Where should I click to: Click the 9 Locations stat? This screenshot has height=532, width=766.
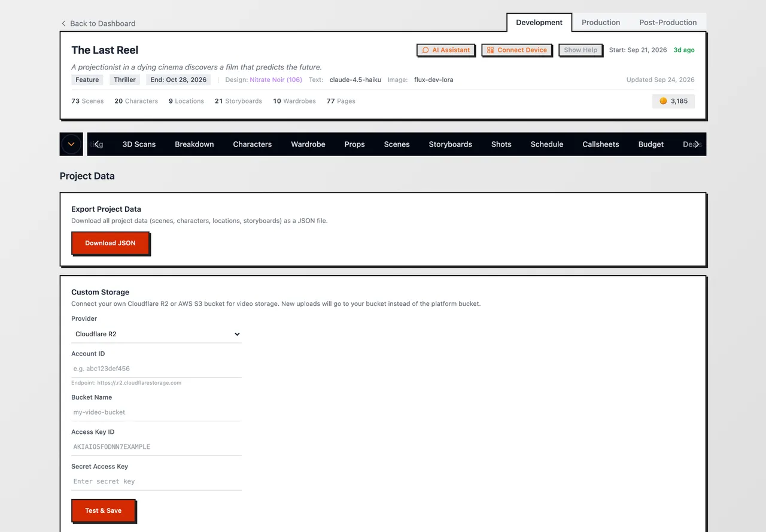186,101
